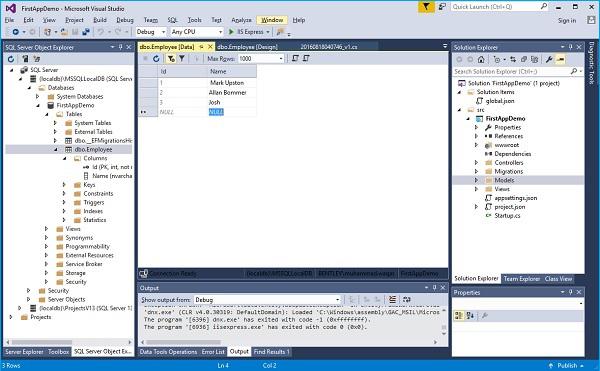
Task: Open the IIS Express launch options arrow
Action: pyautogui.click(x=268, y=32)
